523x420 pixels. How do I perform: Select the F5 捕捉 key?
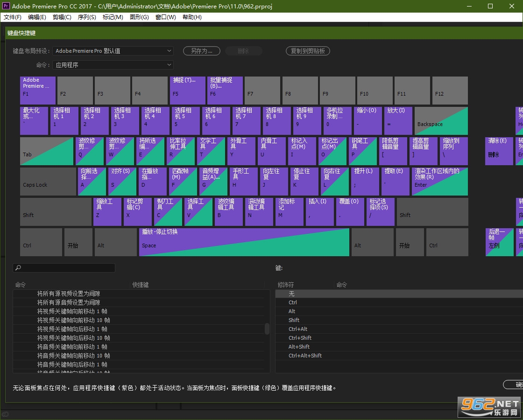click(x=188, y=91)
